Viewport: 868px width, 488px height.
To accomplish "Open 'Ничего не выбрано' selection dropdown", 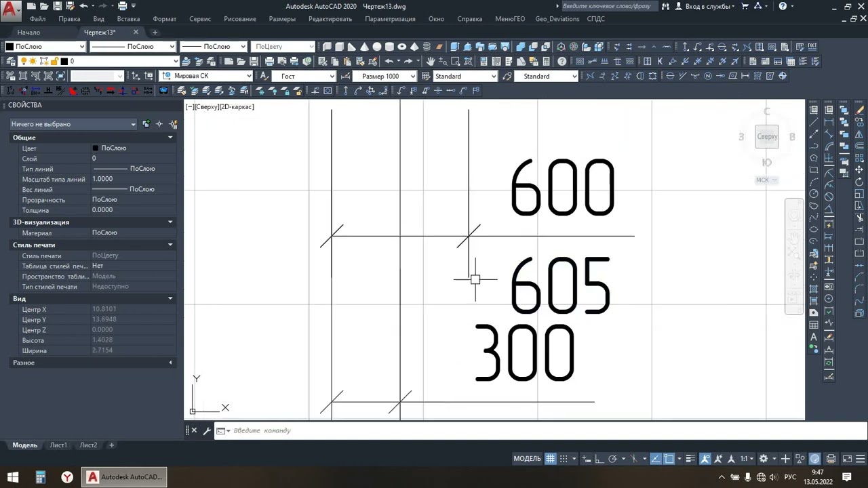I will 73,124.
